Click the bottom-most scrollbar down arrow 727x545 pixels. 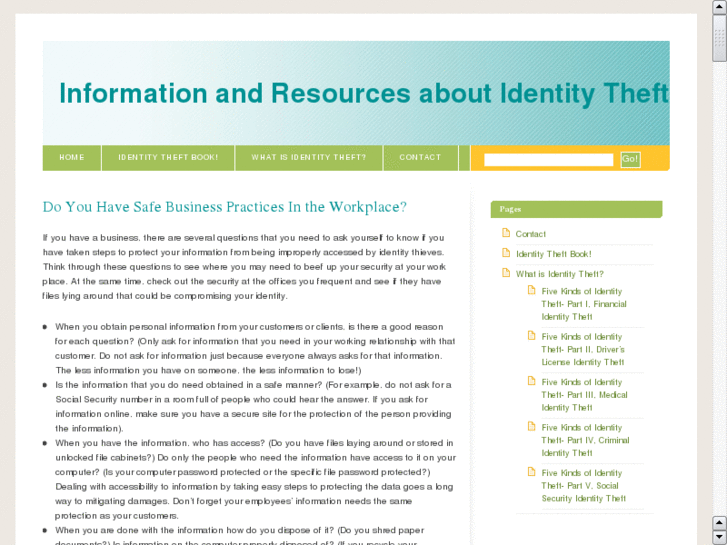(720, 538)
